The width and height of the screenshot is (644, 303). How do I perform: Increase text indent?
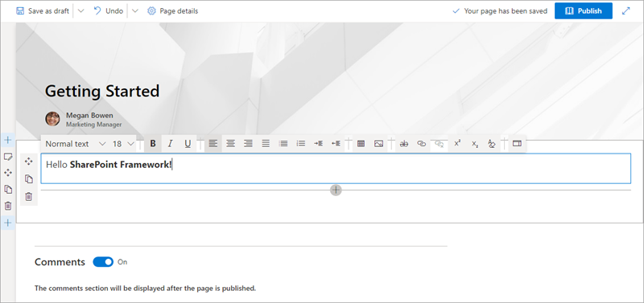(318, 144)
